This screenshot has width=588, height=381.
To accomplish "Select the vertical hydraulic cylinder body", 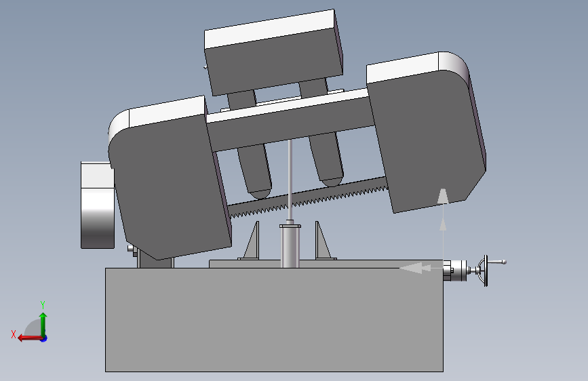I will [x=290, y=245].
